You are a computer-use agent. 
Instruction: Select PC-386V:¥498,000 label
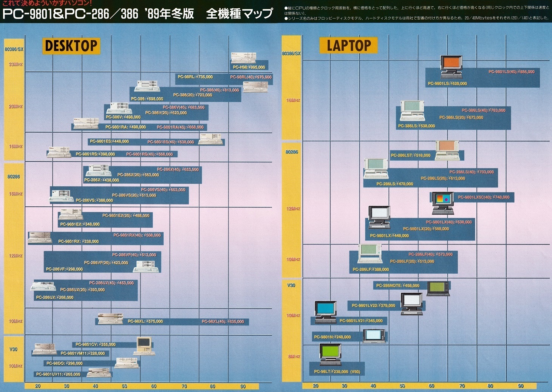tap(123, 117)
